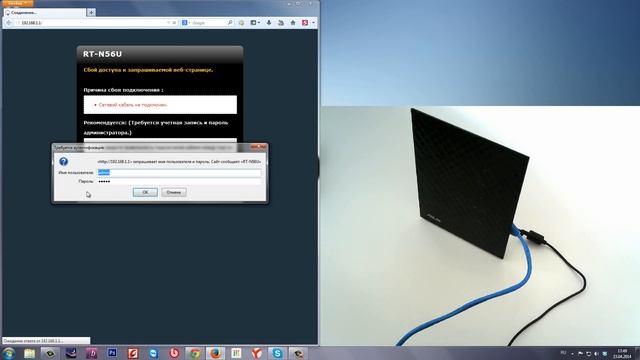
Task: Go to Firefox home page icon
Action: [x=293, y=23]
